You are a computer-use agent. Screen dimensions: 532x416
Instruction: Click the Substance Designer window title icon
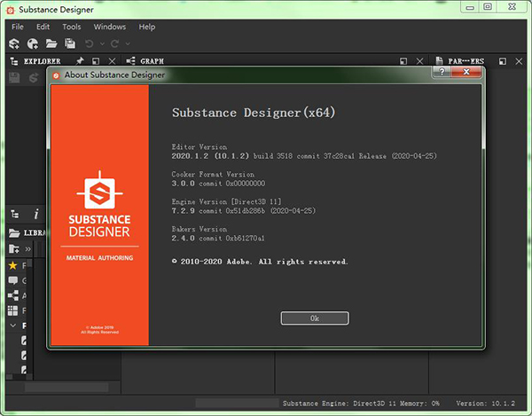[11, 10]
